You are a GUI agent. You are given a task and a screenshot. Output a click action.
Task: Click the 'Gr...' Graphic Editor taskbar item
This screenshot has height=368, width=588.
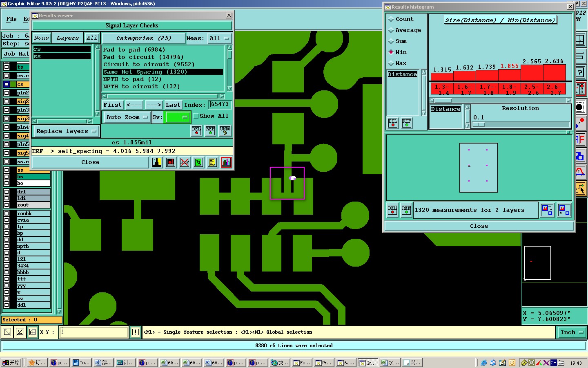pyautogui.click(x=368, y=363)
